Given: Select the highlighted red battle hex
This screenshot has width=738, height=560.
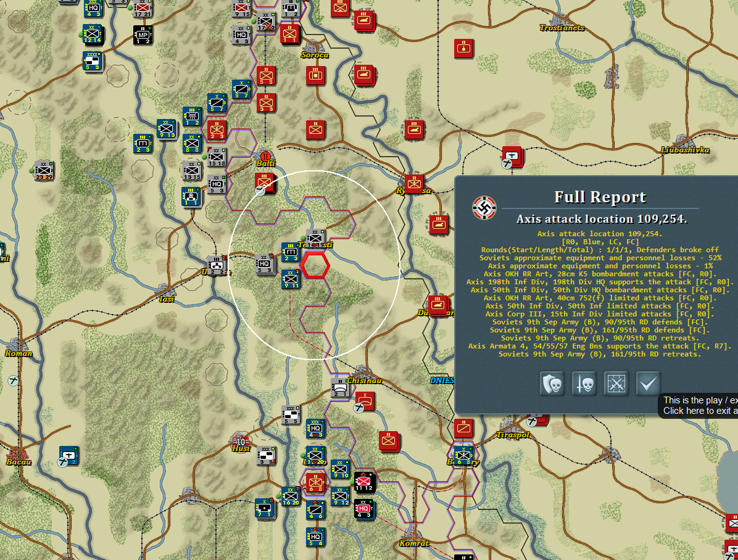Looking at the screenshot, I should pyautogui.click(x=315, y=265).
